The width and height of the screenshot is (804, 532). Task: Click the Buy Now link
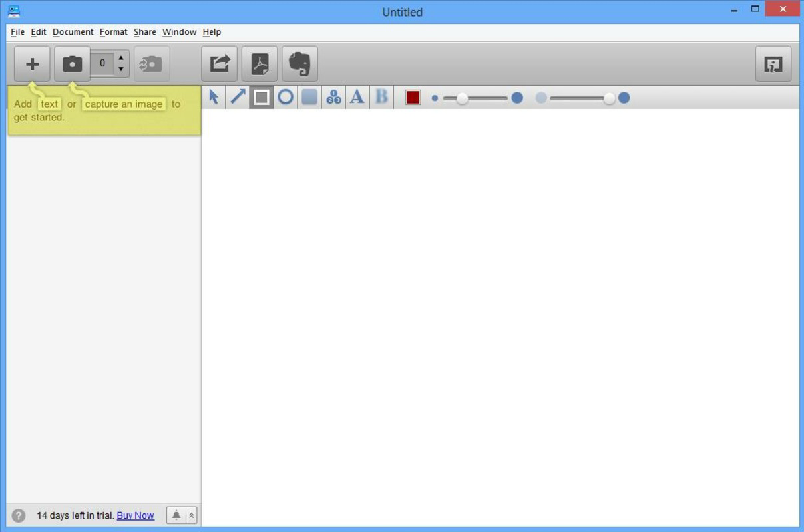tap(135, 515)
